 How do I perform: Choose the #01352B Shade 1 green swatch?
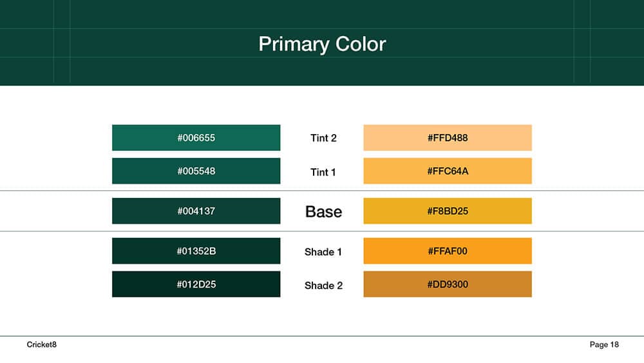click(196, 251)
